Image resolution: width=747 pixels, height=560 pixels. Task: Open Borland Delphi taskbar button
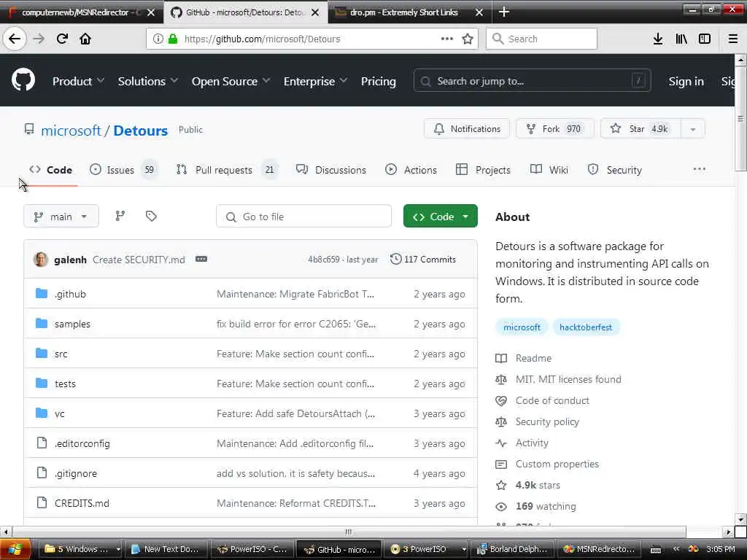click(511, 549)
